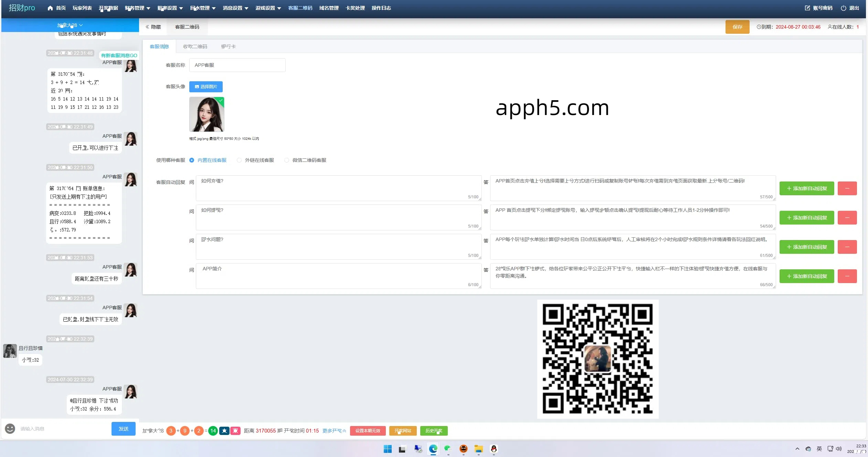Screen dimensions: 868x457
Task: Click the 在线人数 online users indicator
Action: 843,27
